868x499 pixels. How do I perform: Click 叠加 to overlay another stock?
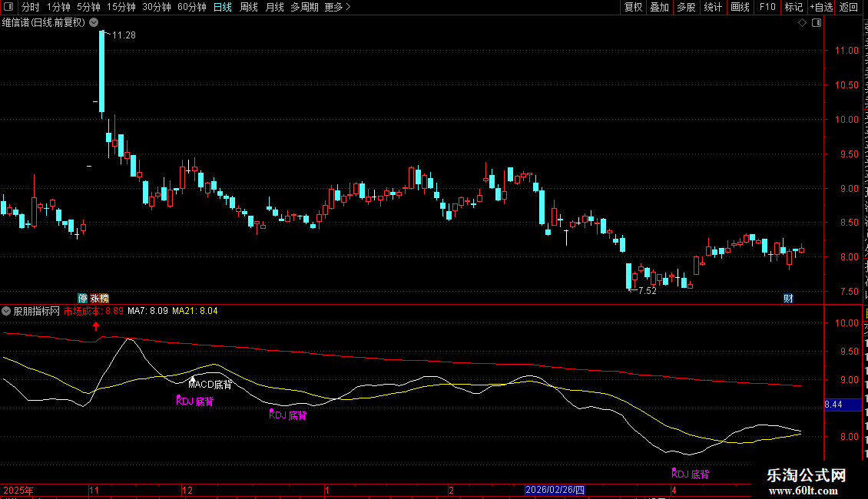[x=659, y=7]
